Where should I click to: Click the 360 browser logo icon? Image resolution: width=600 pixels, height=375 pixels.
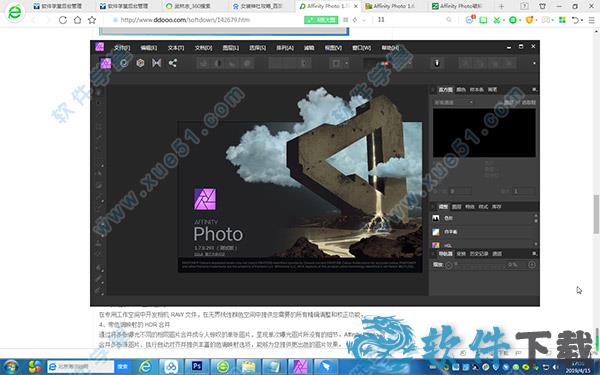[x=15, y=12]
